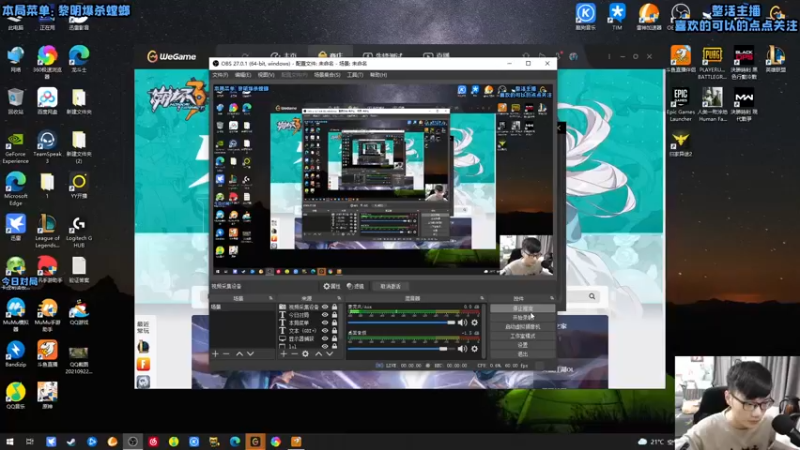
Task: Mute the upper mixer audio channel
Action: [462, 322]
